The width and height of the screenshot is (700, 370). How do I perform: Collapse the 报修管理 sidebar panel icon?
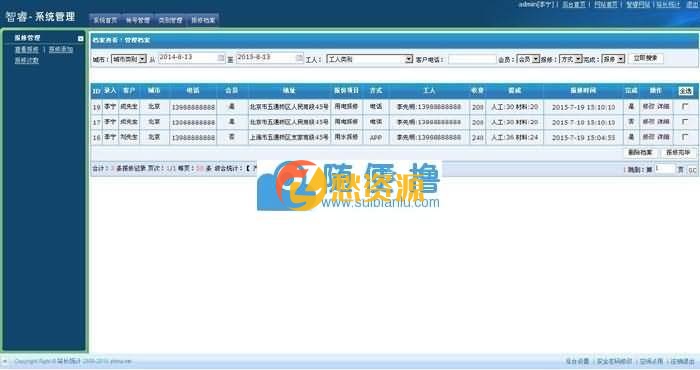click(x=80, y=39)
